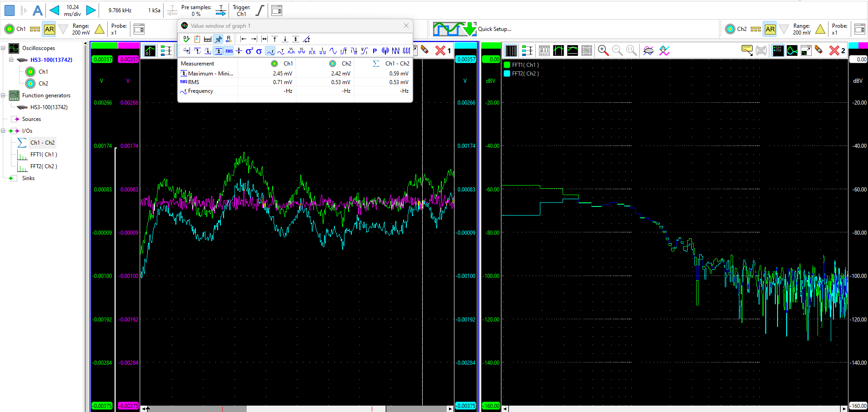Close the Value window of graph 1

pyautogui.click(x=406, y=25)
